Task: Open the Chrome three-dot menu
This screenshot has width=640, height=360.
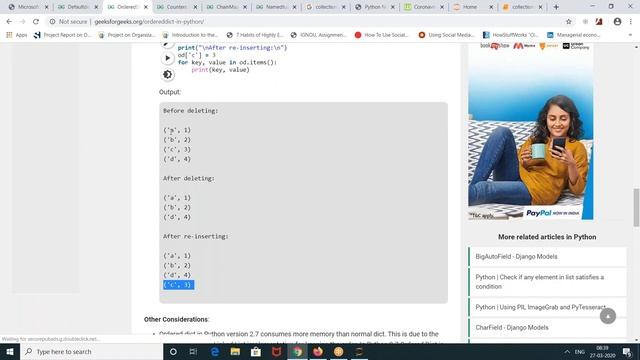Action: [631, 22]
